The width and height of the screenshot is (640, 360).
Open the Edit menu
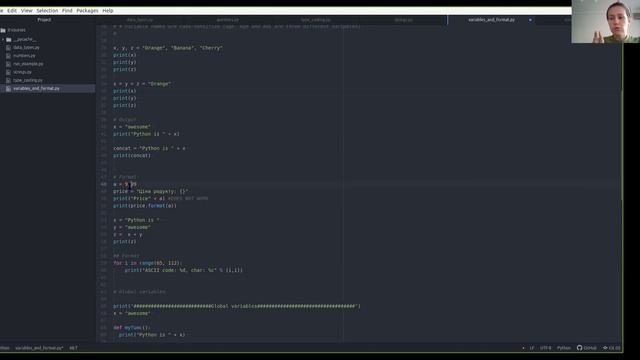[12, 11]
